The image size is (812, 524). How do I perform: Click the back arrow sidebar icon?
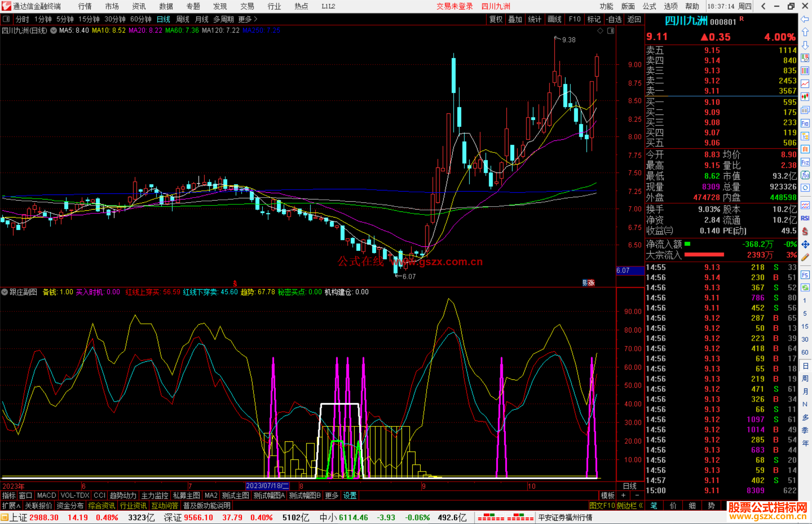point(805,19)
